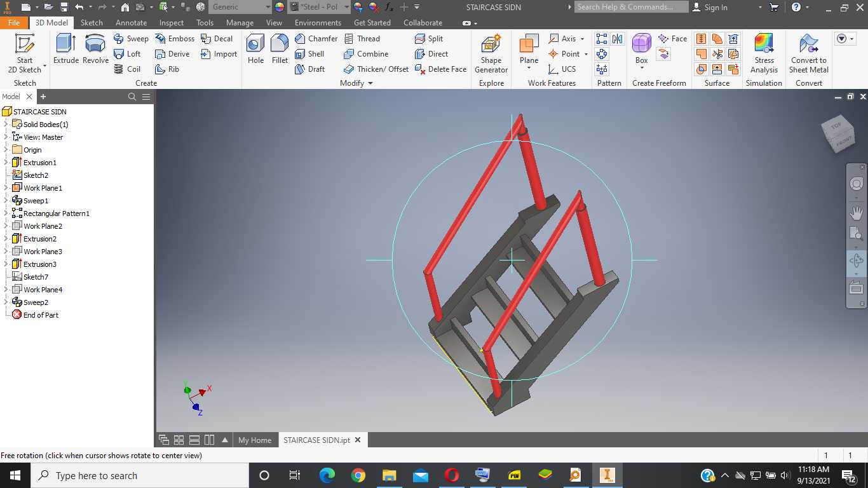Click the Thread tool
Image resolution: width=868 pixels, height=488 pixels.
click(x=362, y=39)
